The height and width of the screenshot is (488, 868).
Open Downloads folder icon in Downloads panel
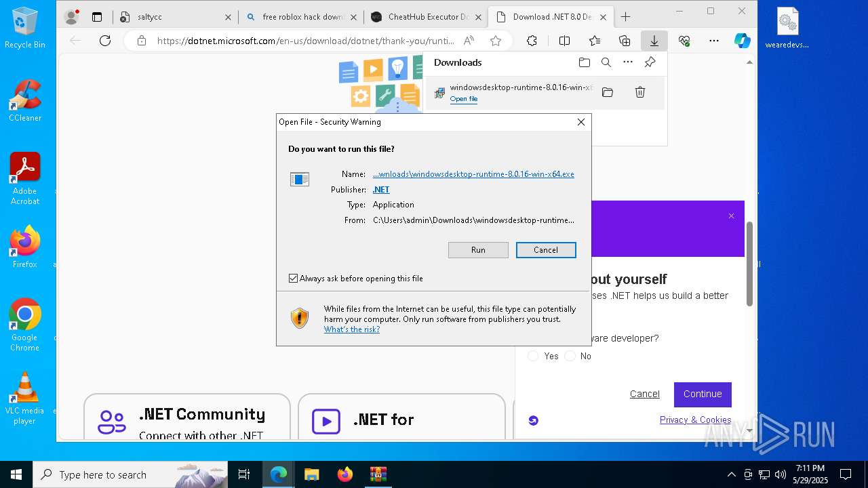(x=585, y=62)
